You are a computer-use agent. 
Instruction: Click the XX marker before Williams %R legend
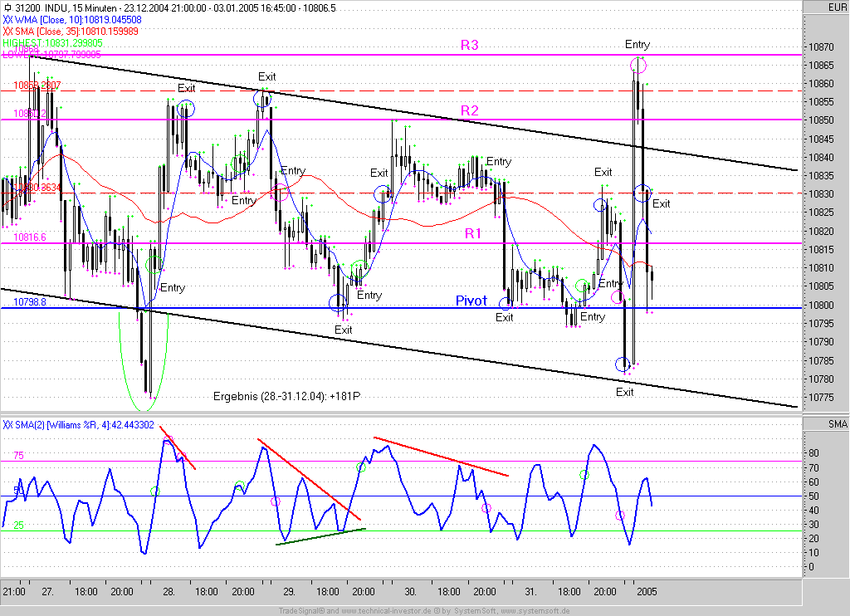point(7,424)
